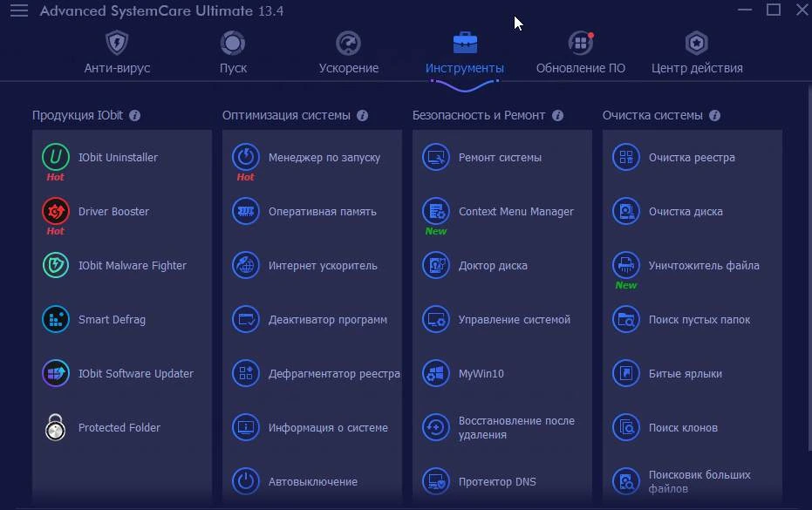Image resolution: width=812 pixels, height=510 pixels.
Task: Open the hamburger main menu
Action: pos(19,10)
